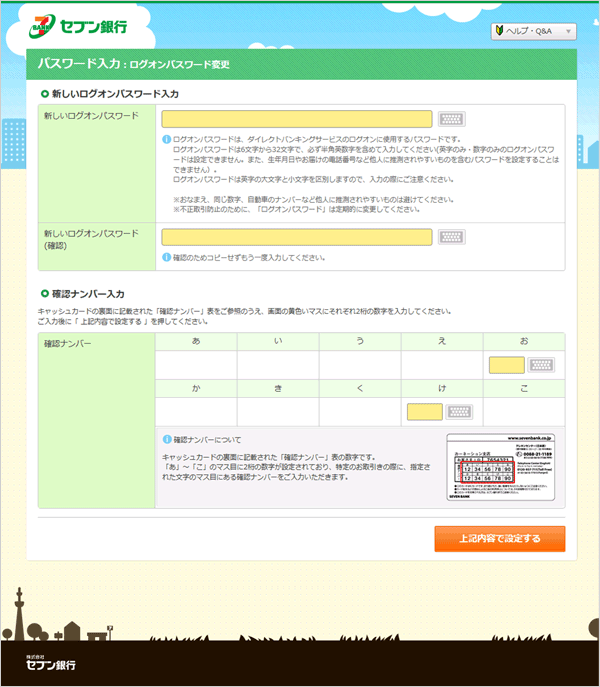Click the yellow input box under け

point(425,411)
